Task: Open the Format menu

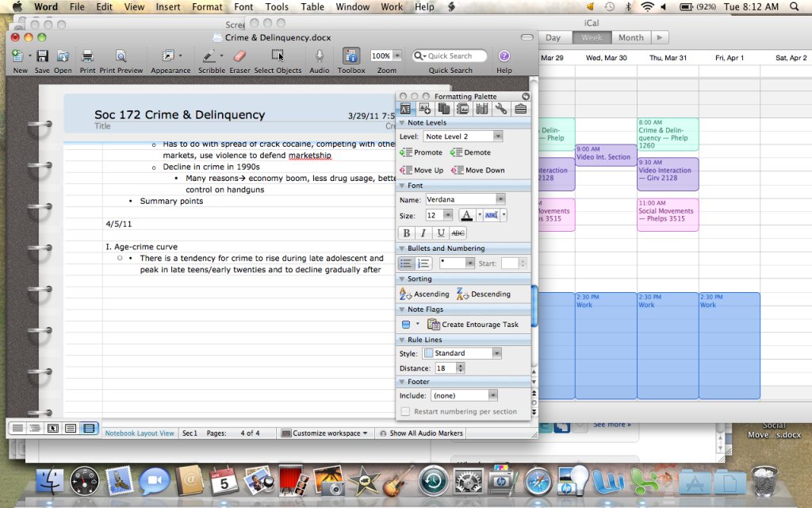Action: coord(207,6)
